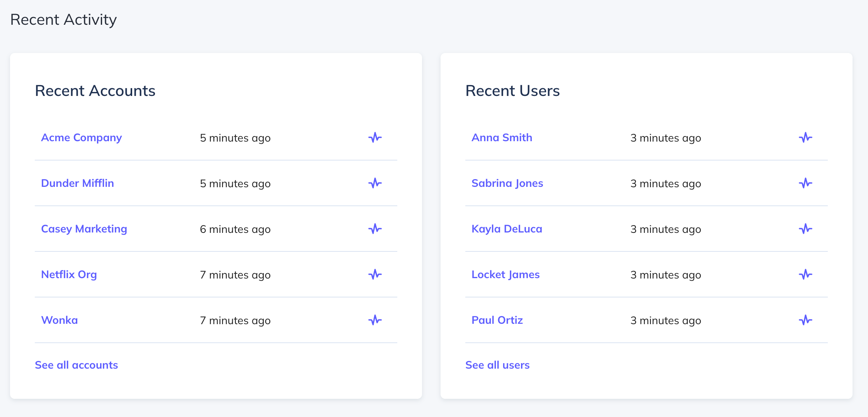Click the Paul Ortiz user link
Viewport: 868px width, 417px height.
[x=497, y=320]
